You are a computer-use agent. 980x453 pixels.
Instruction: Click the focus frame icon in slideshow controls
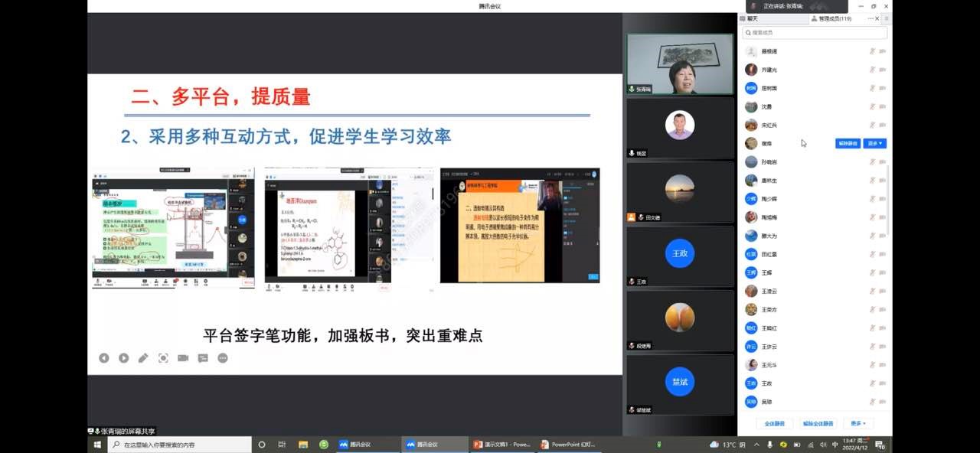click(x=163, y=358)
